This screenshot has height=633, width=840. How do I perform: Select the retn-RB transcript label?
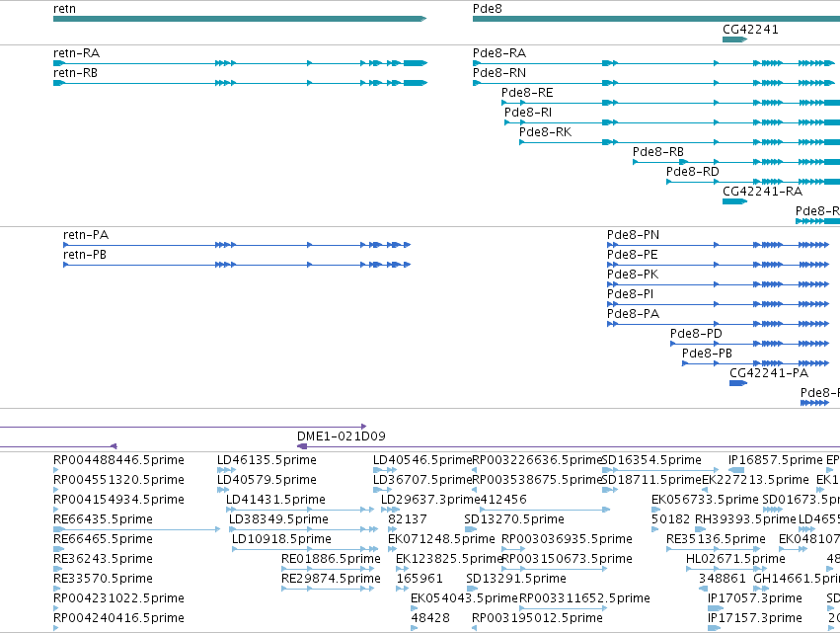pyautogui.click(x=76, y=73)
